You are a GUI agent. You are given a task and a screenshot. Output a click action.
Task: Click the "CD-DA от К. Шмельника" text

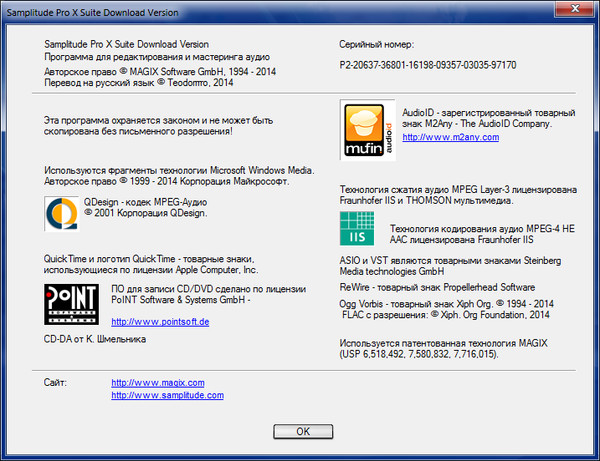95,339
